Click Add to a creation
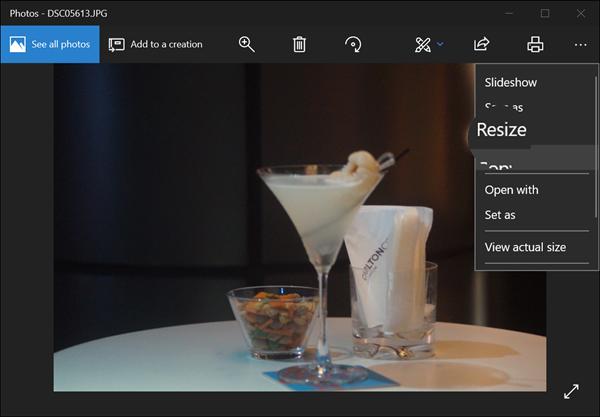The image size is (600, 417). (x=155, y=44)
